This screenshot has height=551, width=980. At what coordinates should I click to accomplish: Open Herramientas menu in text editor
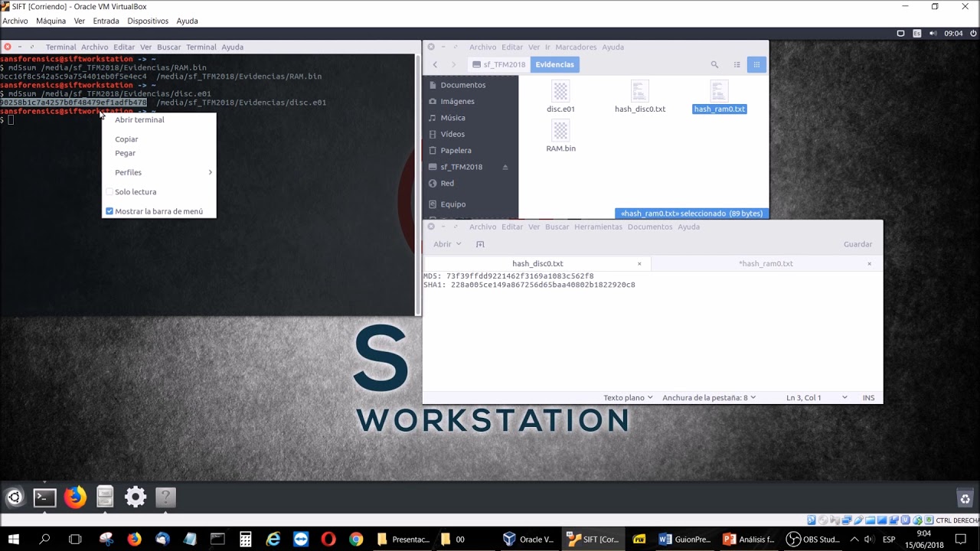coord(598,227)
